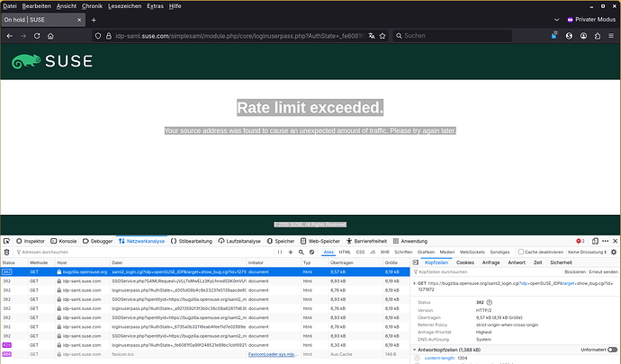The image size is (621, 364).
Task: Filter requests by XHR type
Action: pos(384,252)
